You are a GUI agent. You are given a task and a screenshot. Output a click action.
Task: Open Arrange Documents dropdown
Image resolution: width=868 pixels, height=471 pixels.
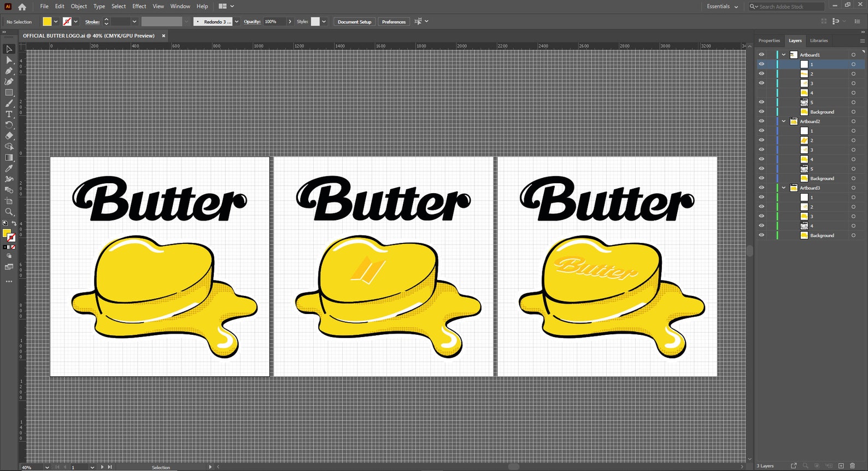226,7
